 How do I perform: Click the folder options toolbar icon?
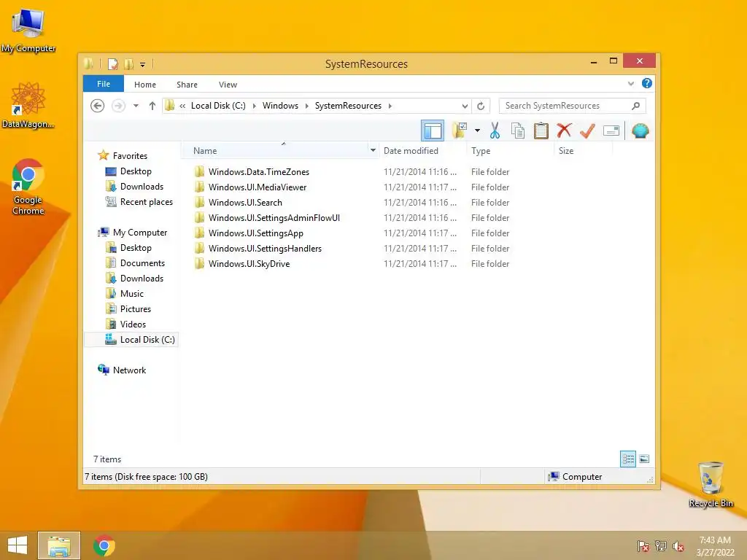[460, 131]
